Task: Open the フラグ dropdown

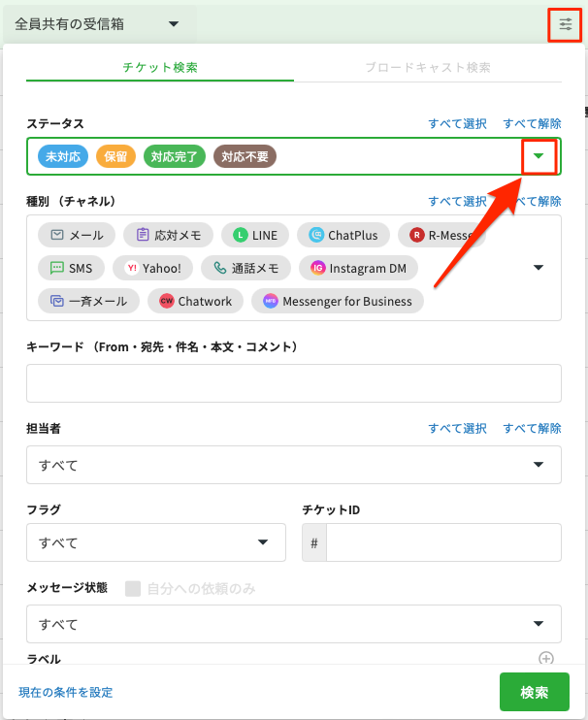Action: pos(155,542)
